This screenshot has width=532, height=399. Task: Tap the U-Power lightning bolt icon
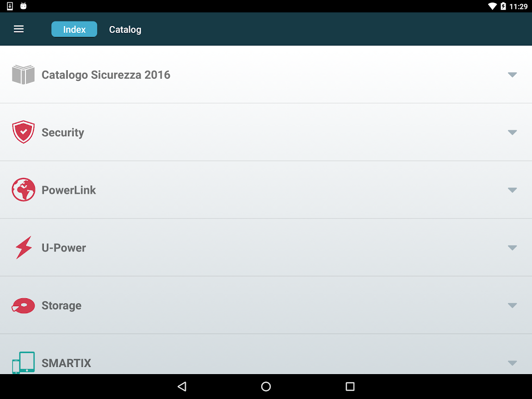pyautogui.click(x=24, y=247)
